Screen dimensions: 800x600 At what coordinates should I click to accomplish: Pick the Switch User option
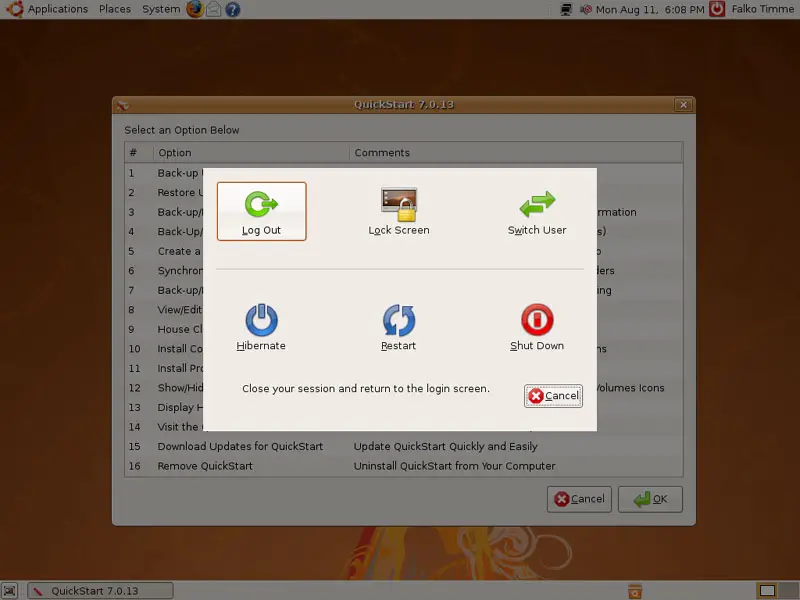(x=537, y=211)
